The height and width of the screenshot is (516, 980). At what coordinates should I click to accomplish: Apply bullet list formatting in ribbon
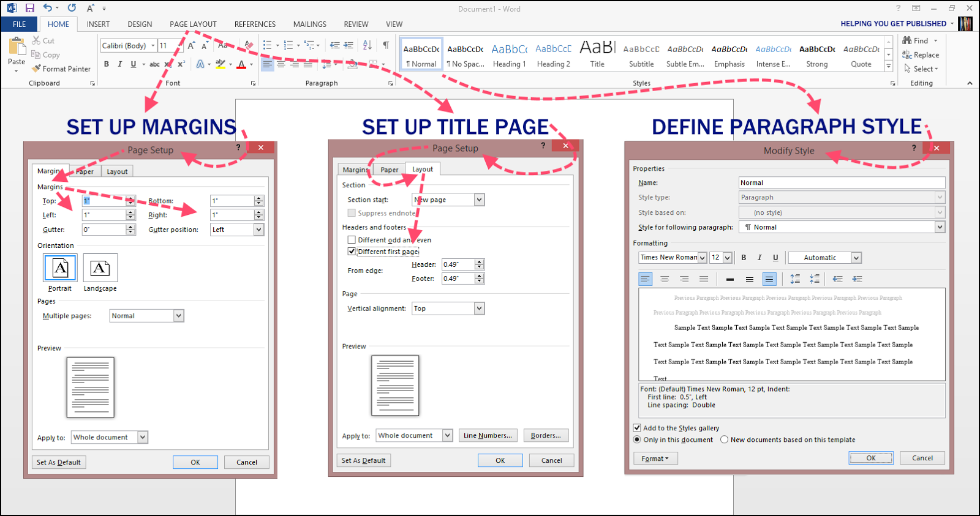pos(268,45)
